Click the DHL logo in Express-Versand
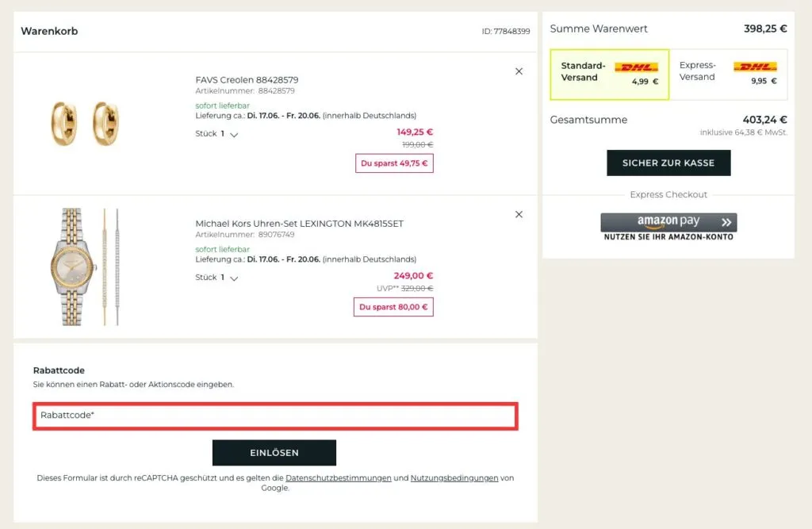Image resolution: width=812 pixels, height=529 pixels. click(754, 67)
